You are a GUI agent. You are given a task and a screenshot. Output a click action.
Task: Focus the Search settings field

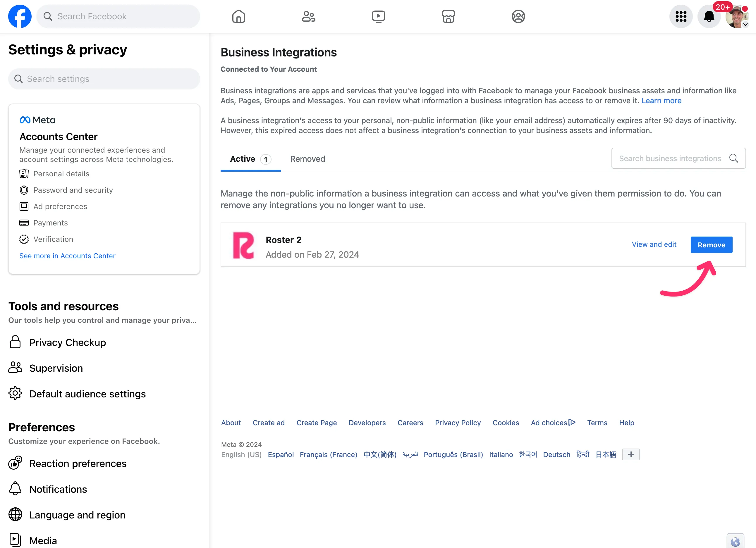click(x=104, y=79)
